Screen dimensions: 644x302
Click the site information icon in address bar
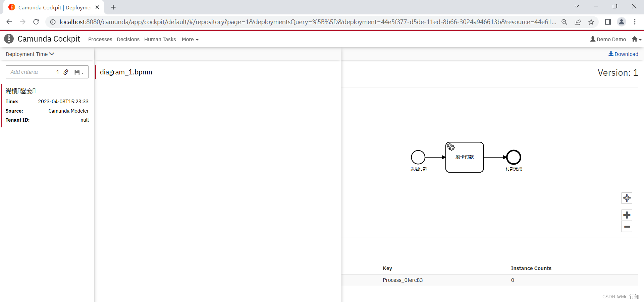pos(53,22)
